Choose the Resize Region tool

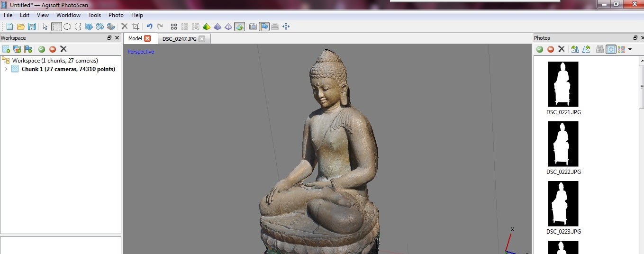pyautogui.click(x=100, y=27)
